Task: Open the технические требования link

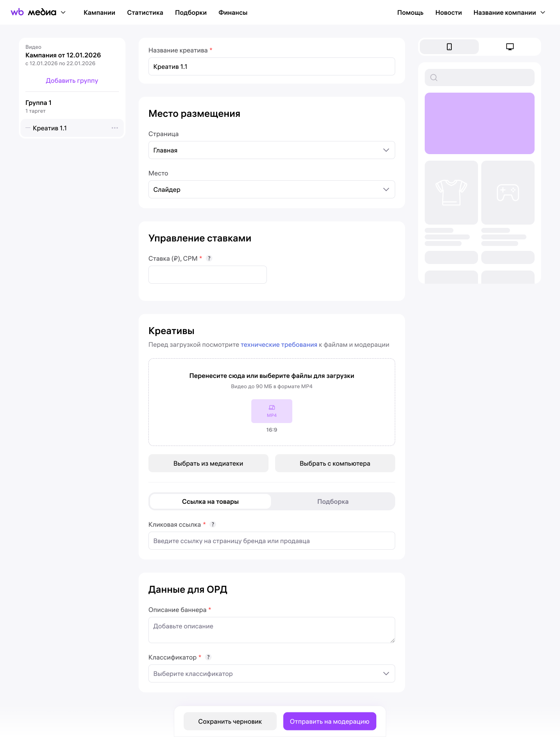Action: point(279,345)
